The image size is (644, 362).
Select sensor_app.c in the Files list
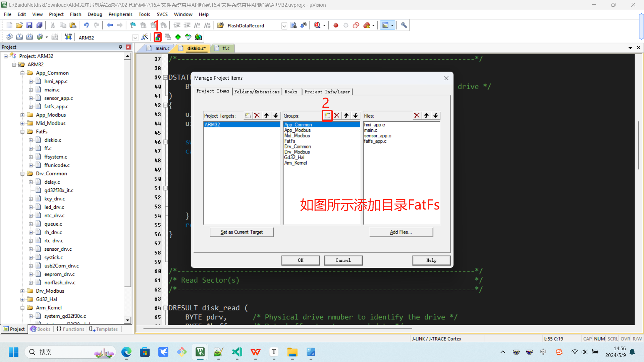coord(378,136)
